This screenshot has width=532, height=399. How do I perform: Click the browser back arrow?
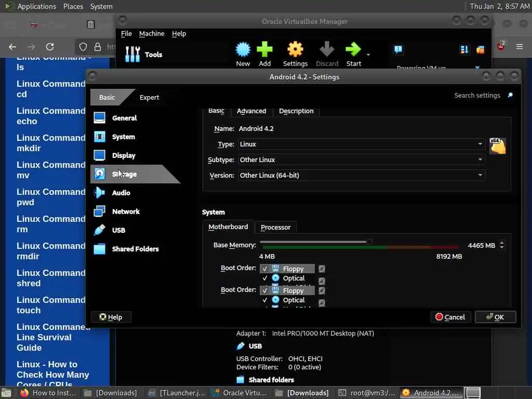point(12,47)
